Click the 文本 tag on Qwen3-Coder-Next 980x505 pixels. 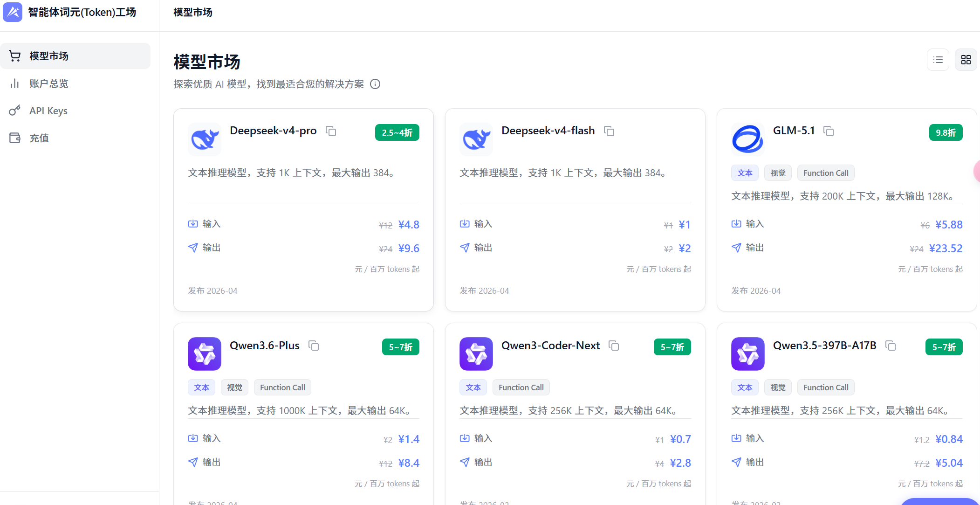pos(473,387)
